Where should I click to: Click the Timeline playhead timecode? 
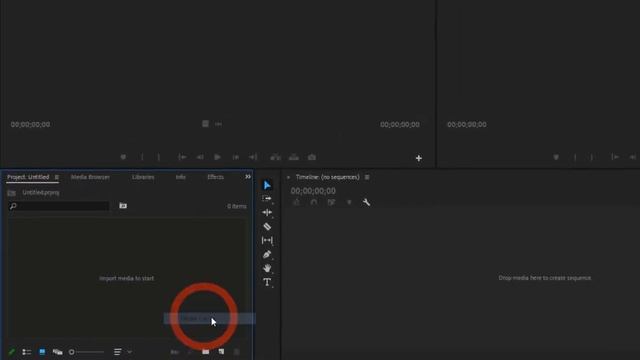(313, 191)
